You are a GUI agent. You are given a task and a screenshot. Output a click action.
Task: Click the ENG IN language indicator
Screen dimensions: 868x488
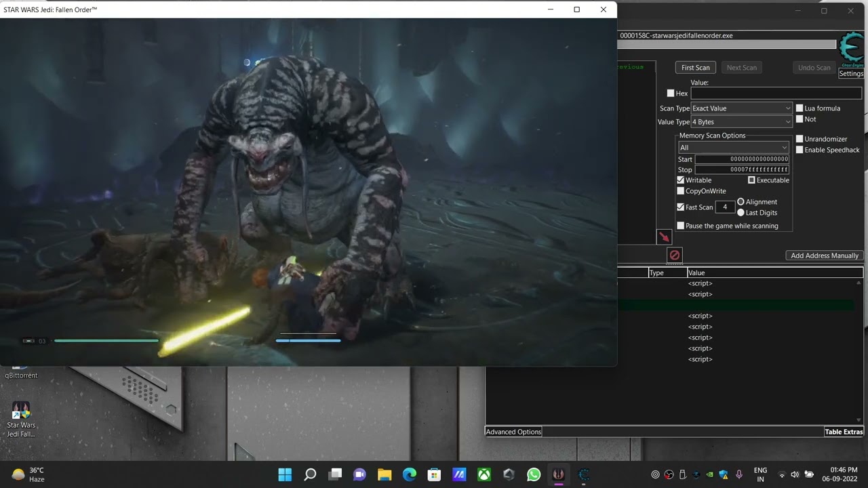[760, 474]
